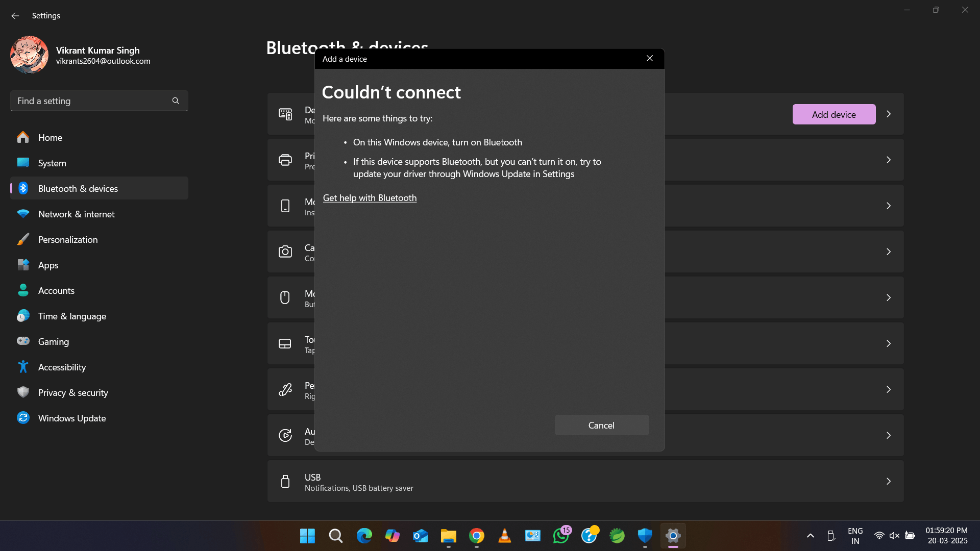Click the search magnifier in Find a setting
Image resolution: width=980 pixels, height=551 pixels.
176,101
